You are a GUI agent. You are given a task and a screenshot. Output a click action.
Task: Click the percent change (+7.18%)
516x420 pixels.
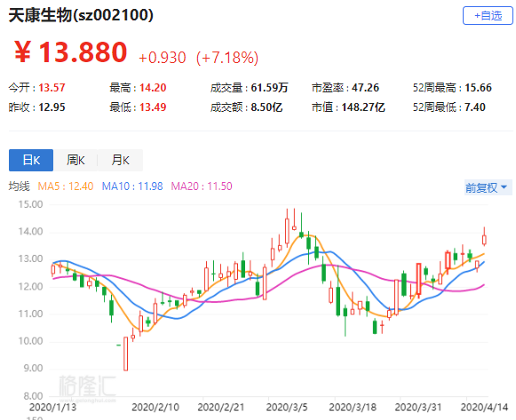[x=227, y=58]
